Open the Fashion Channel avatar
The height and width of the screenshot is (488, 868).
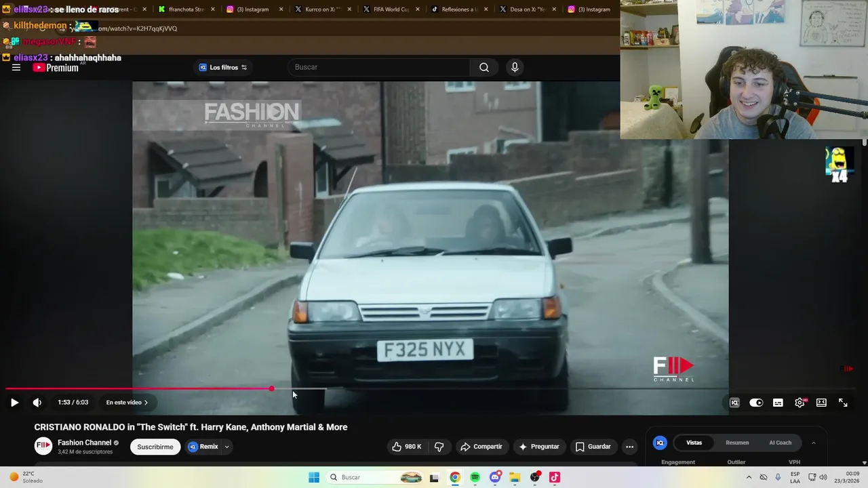click(x=43, y=446)
